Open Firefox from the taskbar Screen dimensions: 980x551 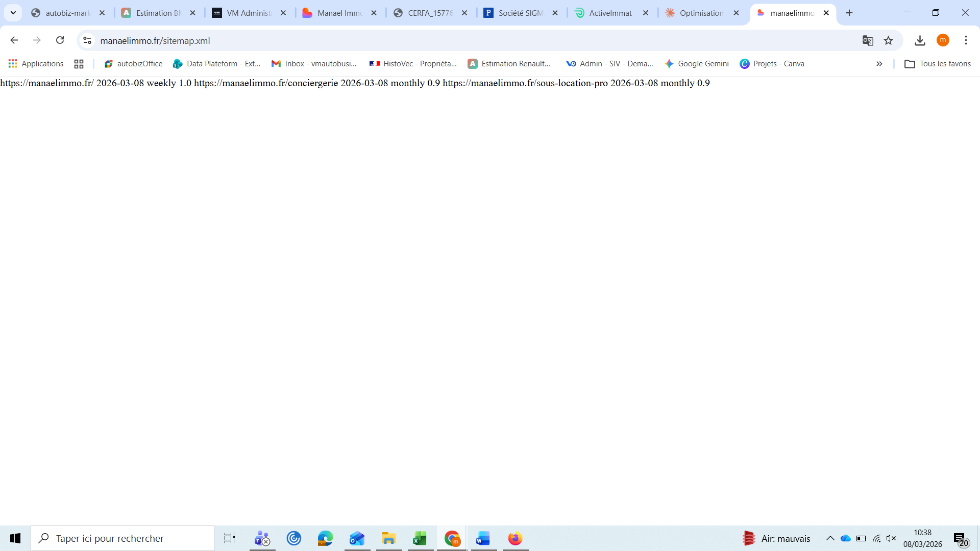click(x=515, y=538)
